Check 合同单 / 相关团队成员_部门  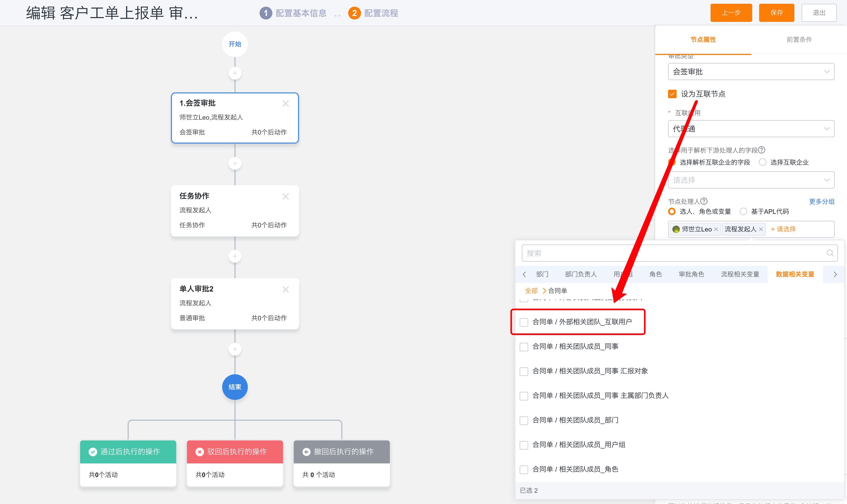pyautogui.click(x=524, y=420)
